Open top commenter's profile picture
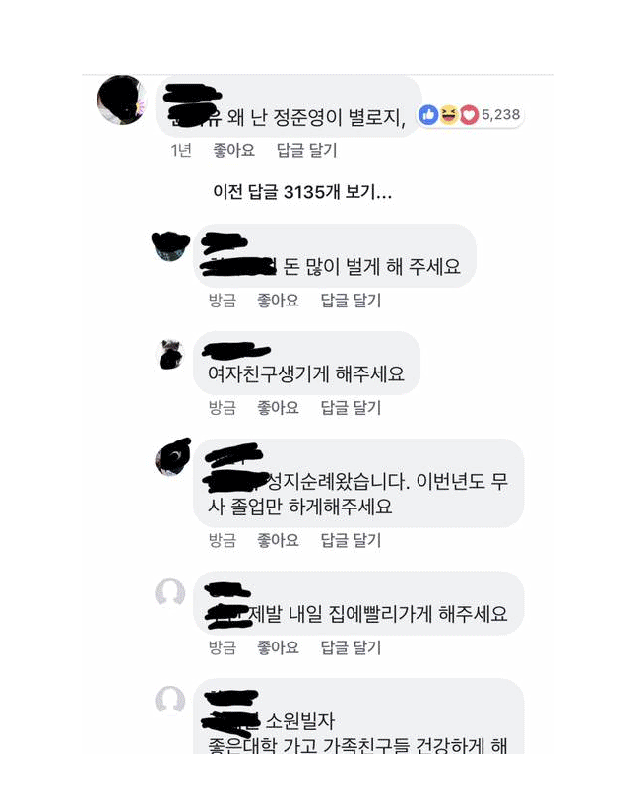The image size is (644, 812). (122, 100)
